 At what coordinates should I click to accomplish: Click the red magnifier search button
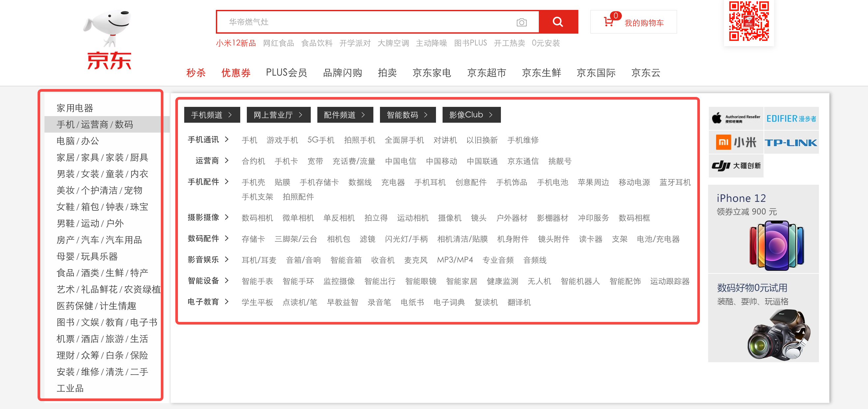[558, 22]
